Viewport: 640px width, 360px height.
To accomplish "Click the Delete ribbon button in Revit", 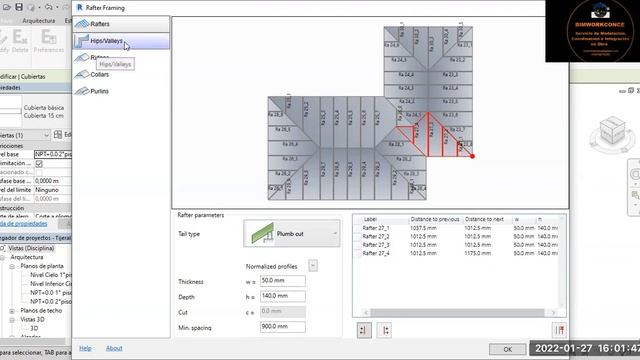I will (20, 42).
